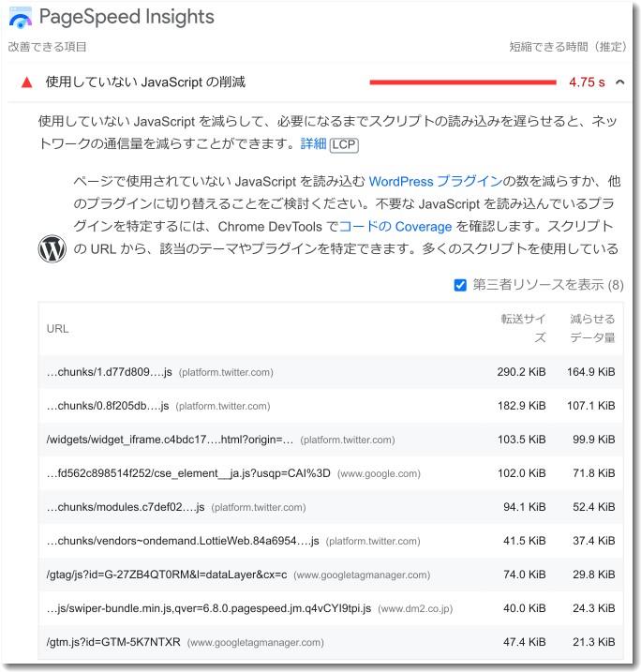Click the 24.3 KiB savings cell

594,608
